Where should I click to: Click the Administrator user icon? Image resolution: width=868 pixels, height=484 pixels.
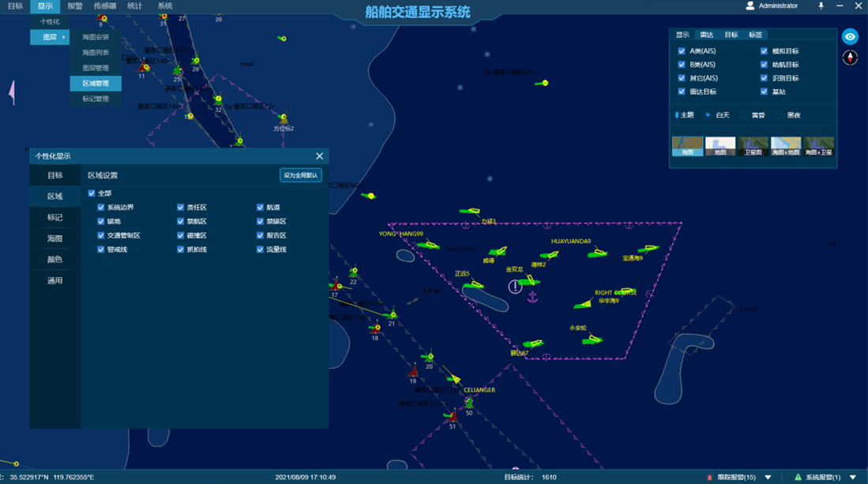750,6
